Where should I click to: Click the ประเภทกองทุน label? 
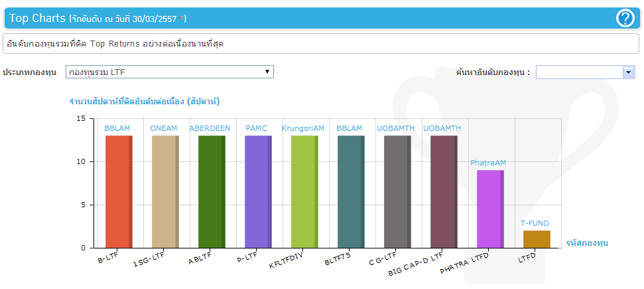click(30, 72)
